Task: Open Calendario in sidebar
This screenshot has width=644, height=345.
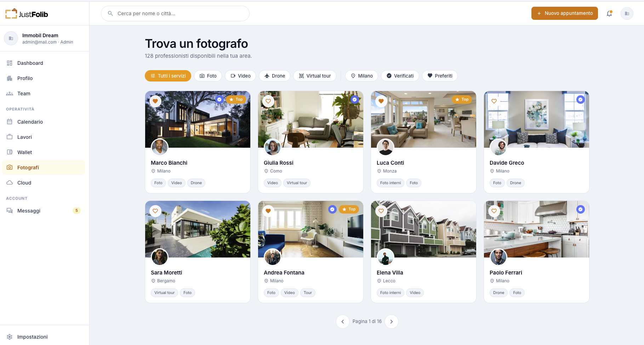Action: [43, 122]
